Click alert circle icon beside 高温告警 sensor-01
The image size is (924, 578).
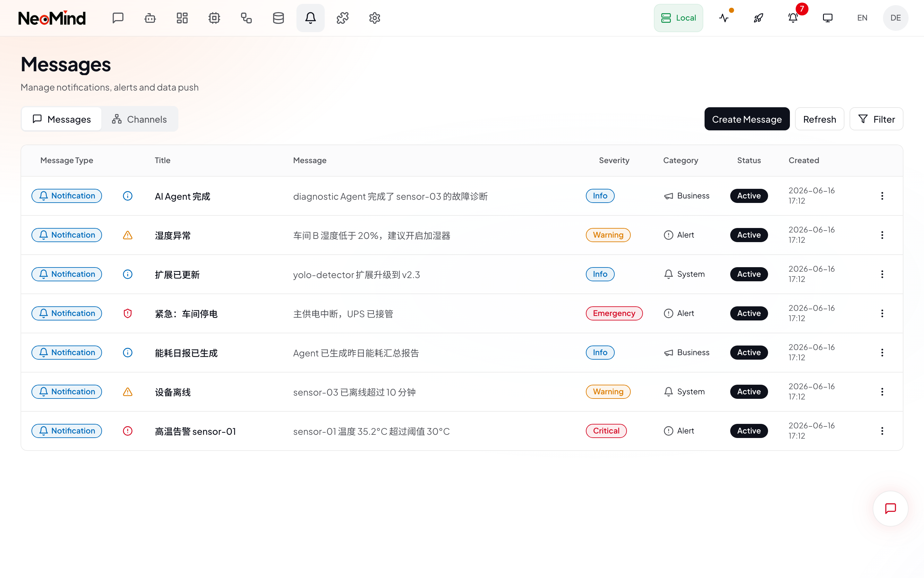(127, 431)
